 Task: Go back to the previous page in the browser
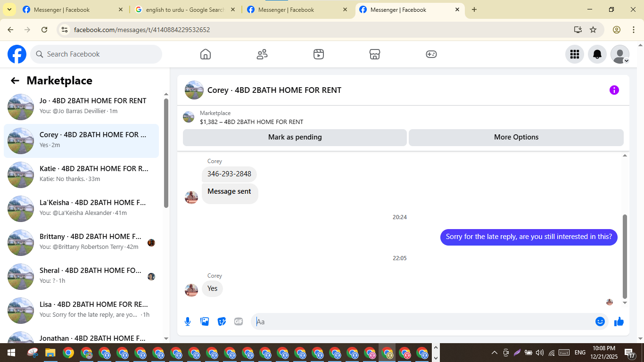[x=10, y=30]
